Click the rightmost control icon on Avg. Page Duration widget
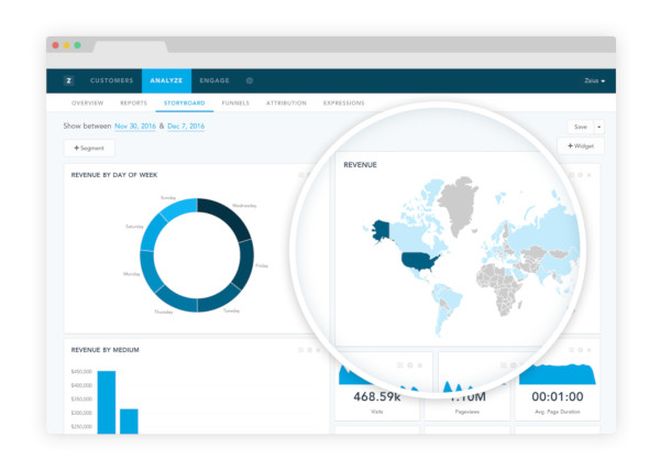 [x=589, y=350]
